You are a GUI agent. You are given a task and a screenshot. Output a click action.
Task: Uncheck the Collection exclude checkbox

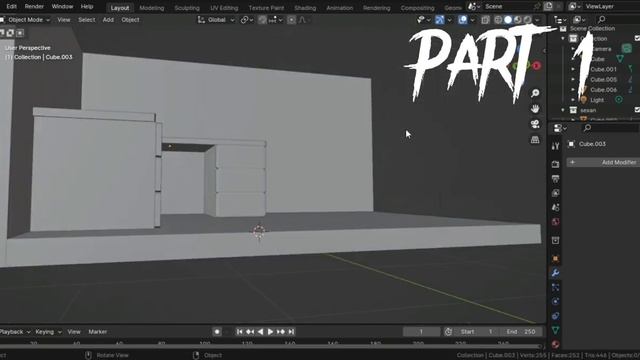[637, 38]
